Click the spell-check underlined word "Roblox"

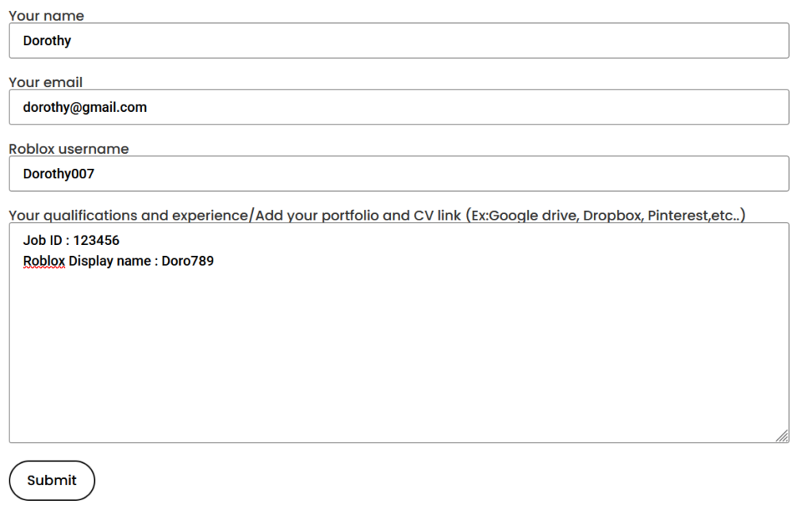point(44,261)
